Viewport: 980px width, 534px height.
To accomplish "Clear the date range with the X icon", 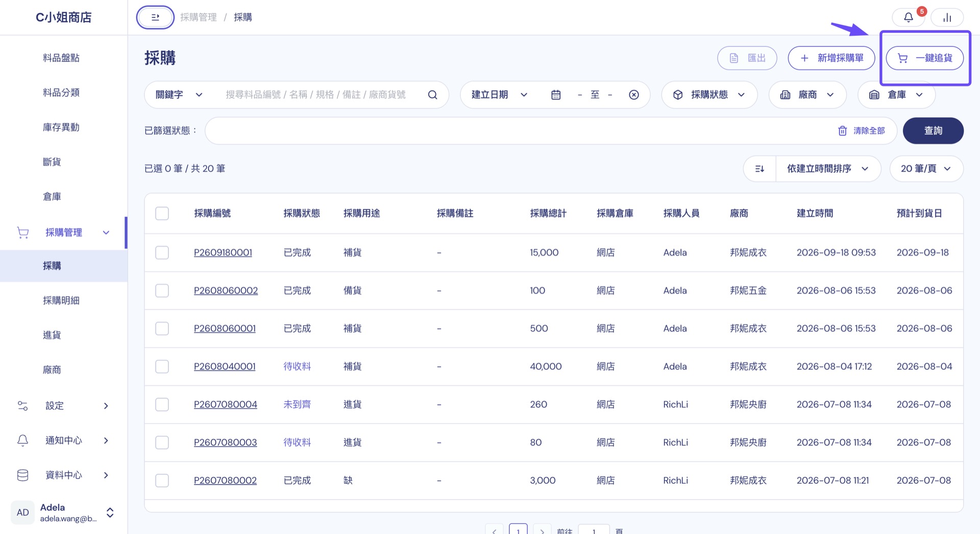I will [634, 94].
